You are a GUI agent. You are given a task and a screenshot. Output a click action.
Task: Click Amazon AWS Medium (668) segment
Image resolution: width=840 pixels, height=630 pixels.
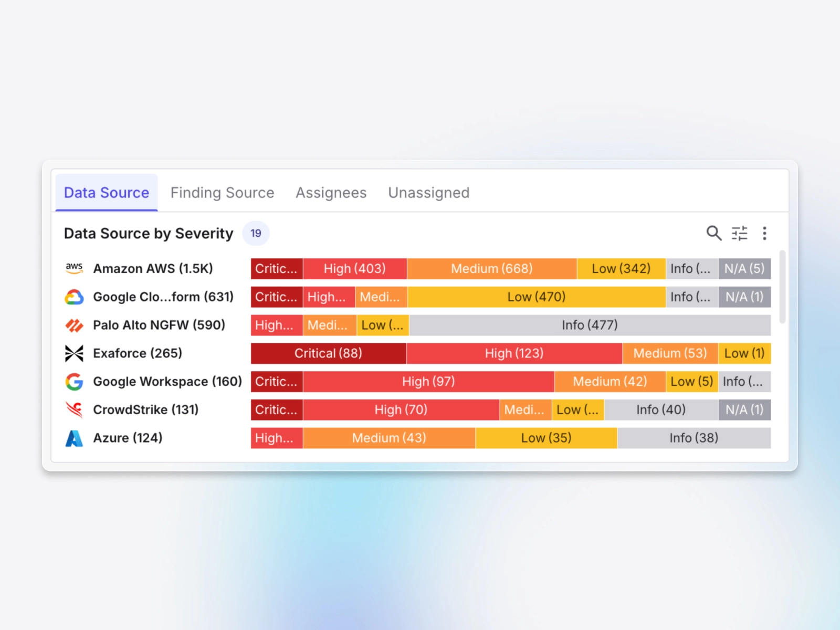492,268
